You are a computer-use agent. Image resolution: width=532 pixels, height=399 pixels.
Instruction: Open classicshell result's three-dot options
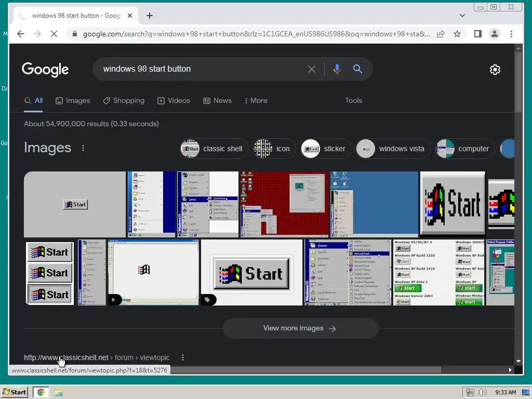(183, 357)
